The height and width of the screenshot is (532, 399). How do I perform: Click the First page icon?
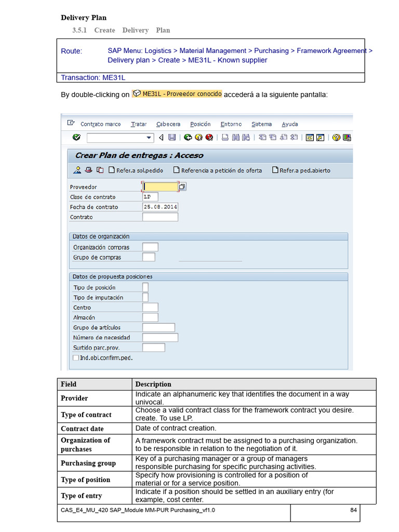point(262,137)
